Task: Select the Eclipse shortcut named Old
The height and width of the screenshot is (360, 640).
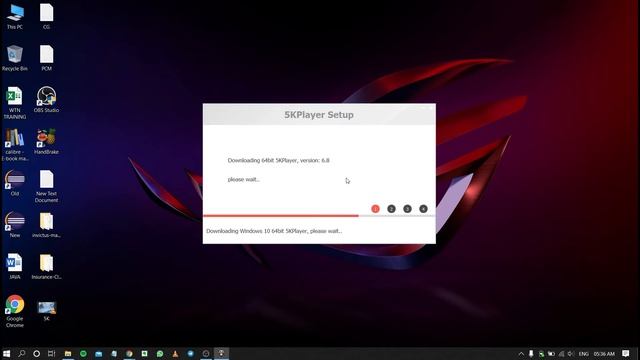Action: 15,183
